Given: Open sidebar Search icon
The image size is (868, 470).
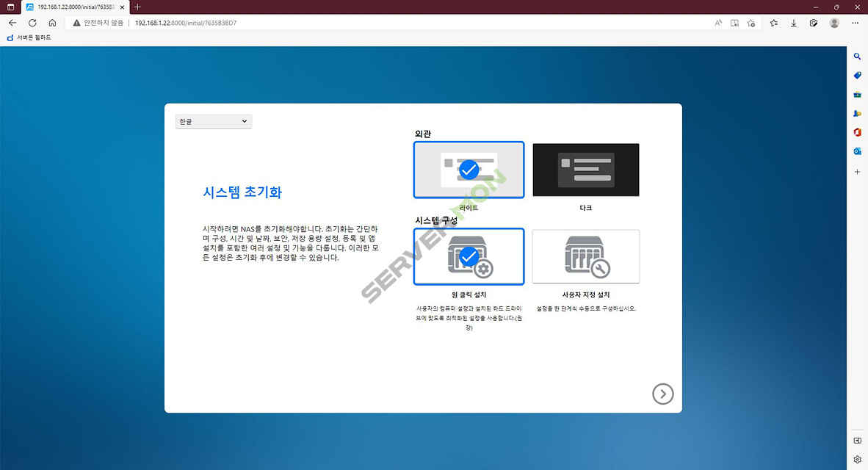Looking at the screenshot, I should click(x=857, y=57).
